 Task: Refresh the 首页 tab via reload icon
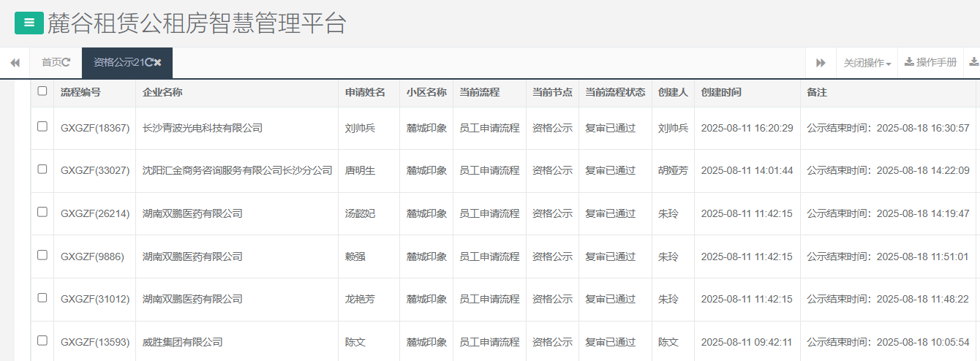tap(67, 63)
